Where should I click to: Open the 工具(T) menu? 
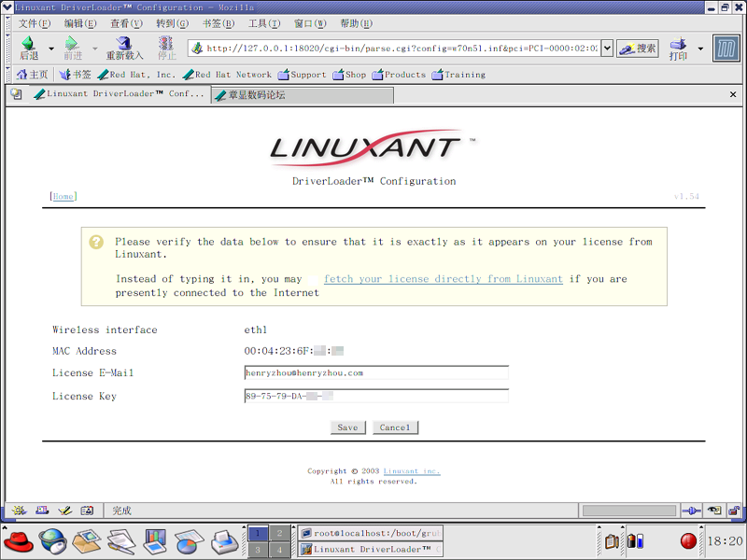click(x=264, y=23)
